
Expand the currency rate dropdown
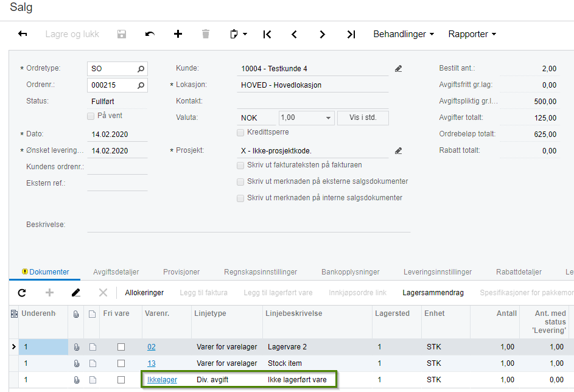329,118
